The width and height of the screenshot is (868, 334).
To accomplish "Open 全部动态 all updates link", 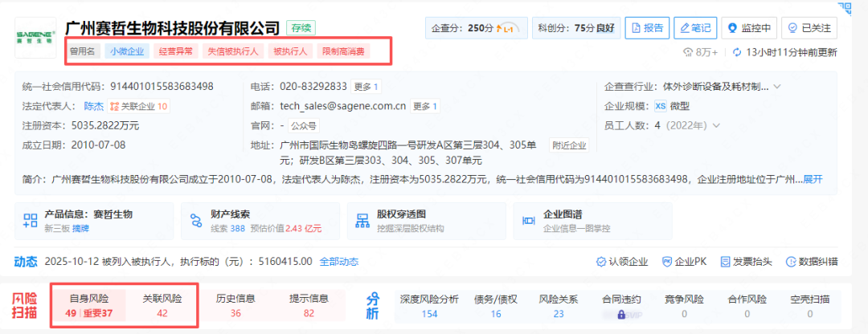I will (x=338, y=261).
